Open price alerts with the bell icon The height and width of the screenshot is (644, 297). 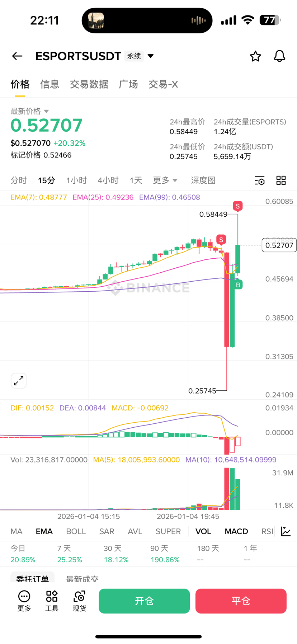pyautogui.click(x=279, y=56)
